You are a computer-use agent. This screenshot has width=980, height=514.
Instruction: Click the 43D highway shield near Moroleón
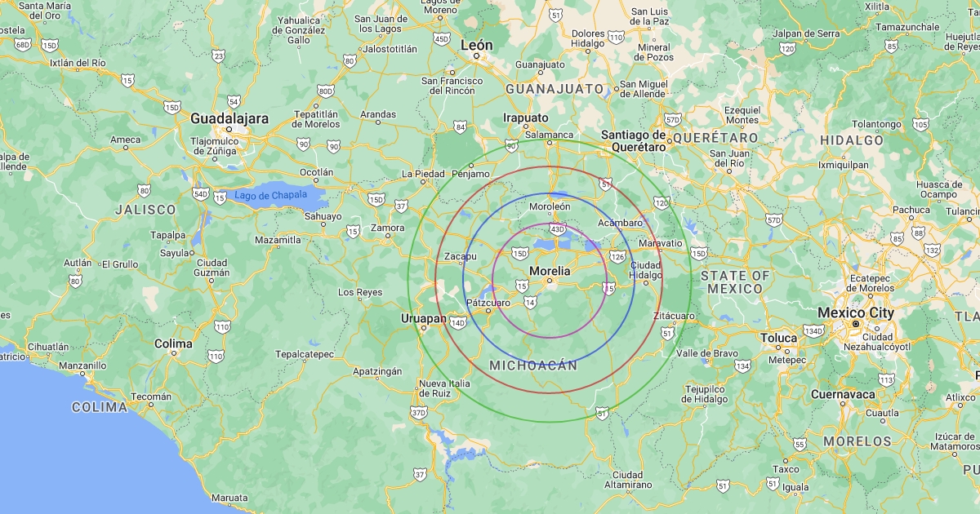pos(558,230)
